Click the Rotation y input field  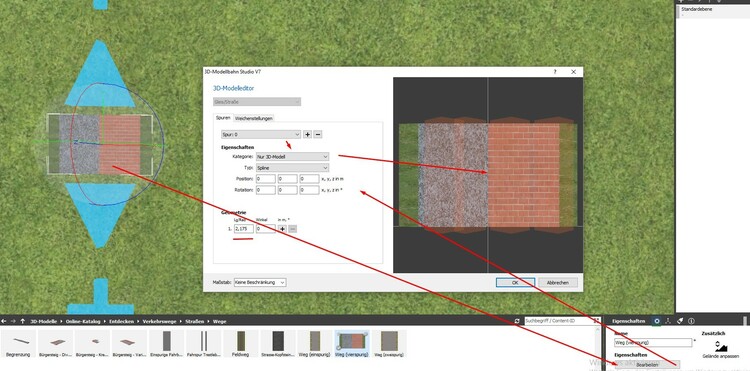[x=288, y=190]
